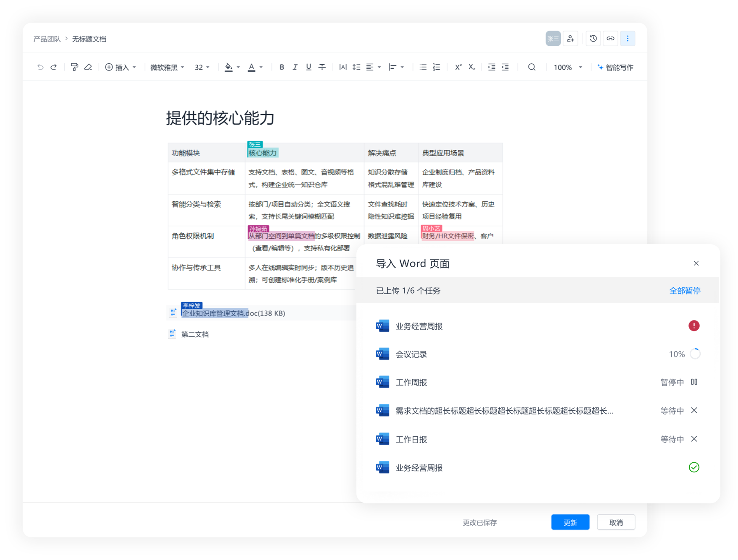Increase paragraph indent

click(x=492, y=67)
